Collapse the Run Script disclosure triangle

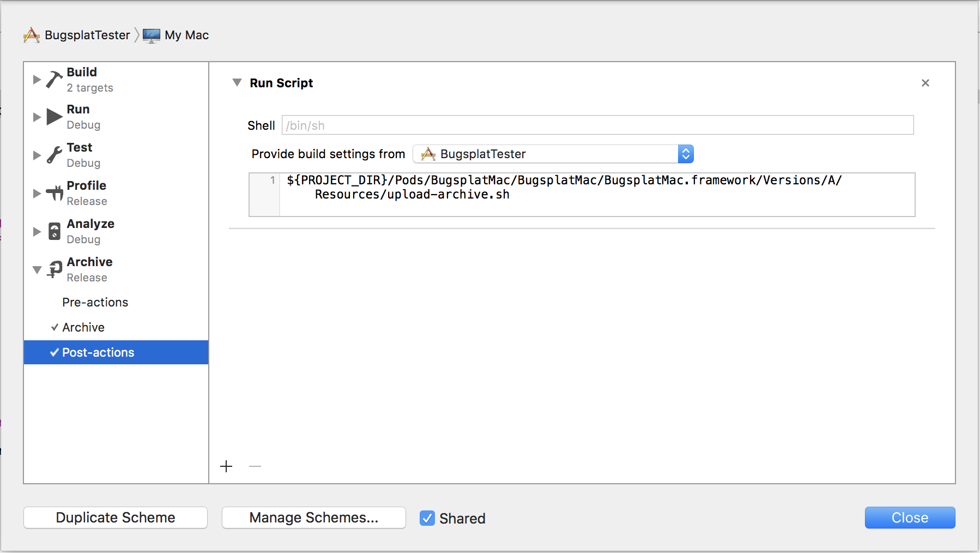pos(237,83)
